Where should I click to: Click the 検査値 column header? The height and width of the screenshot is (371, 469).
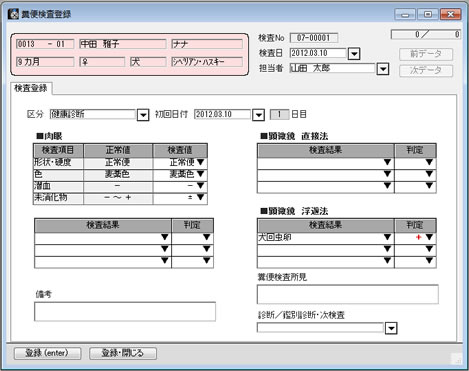tap(180, 150)
